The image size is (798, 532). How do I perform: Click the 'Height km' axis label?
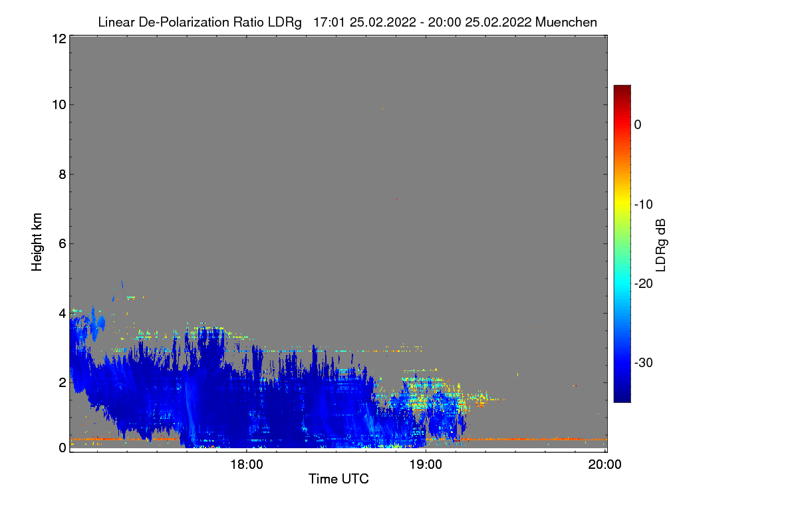pos(37,242)
